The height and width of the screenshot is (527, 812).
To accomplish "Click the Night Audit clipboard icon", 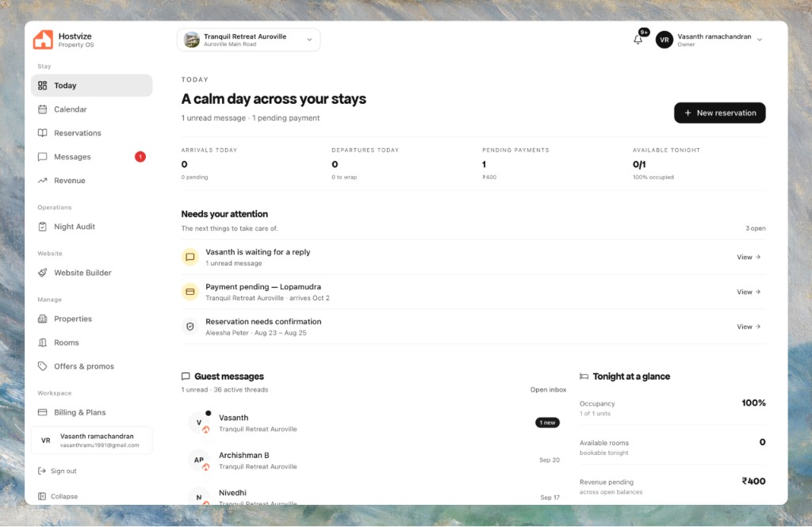I will [x=43, y=227].
